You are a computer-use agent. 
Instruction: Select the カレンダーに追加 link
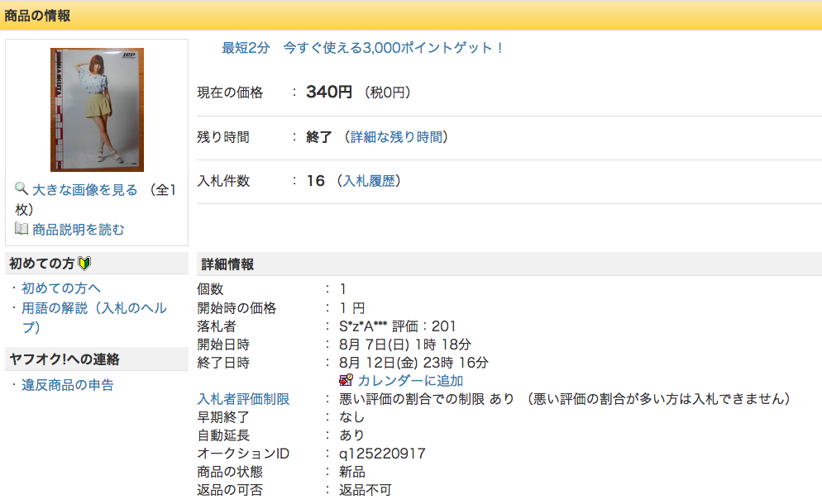(410, 381)
